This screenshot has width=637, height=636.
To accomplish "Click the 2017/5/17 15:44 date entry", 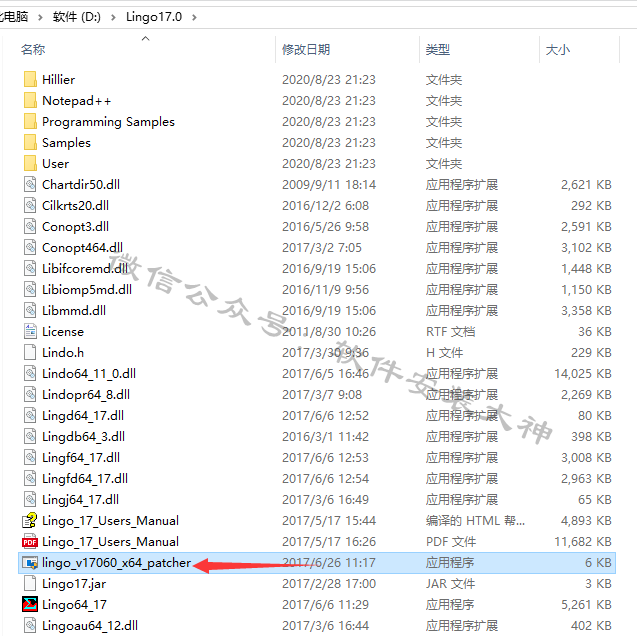I will 329,521.
